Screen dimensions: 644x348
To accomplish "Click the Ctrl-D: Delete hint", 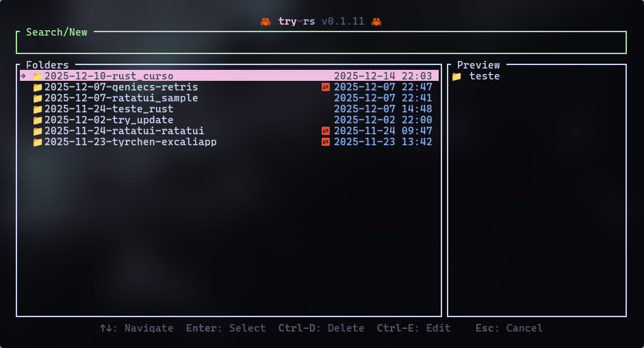I will [x=321, y=328].
